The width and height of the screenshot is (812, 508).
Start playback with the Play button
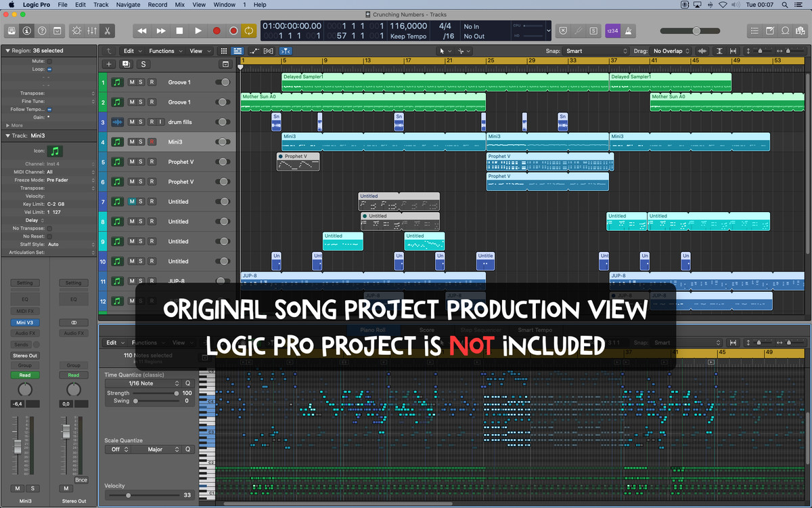(198, 30)
